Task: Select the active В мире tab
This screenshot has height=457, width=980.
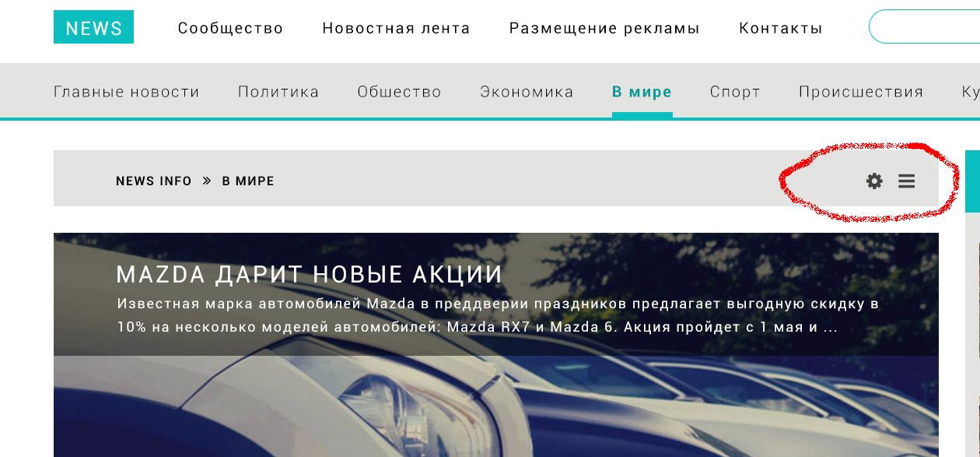Action: click(x=642, y=92)
